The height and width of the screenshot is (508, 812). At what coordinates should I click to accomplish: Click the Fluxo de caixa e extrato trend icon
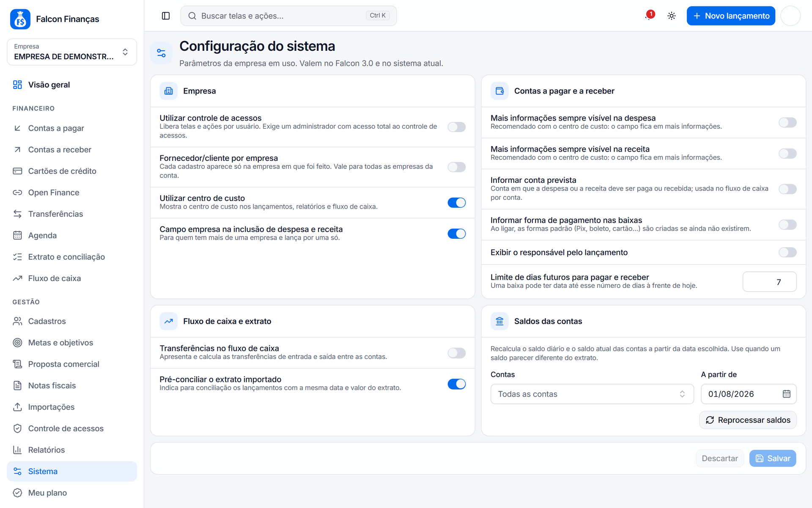coord(169,321)
